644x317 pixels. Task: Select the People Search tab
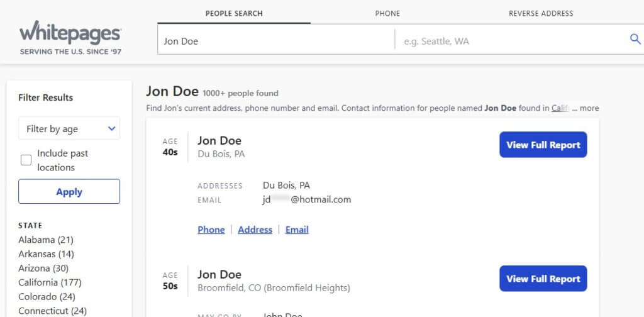click(234, 13)
